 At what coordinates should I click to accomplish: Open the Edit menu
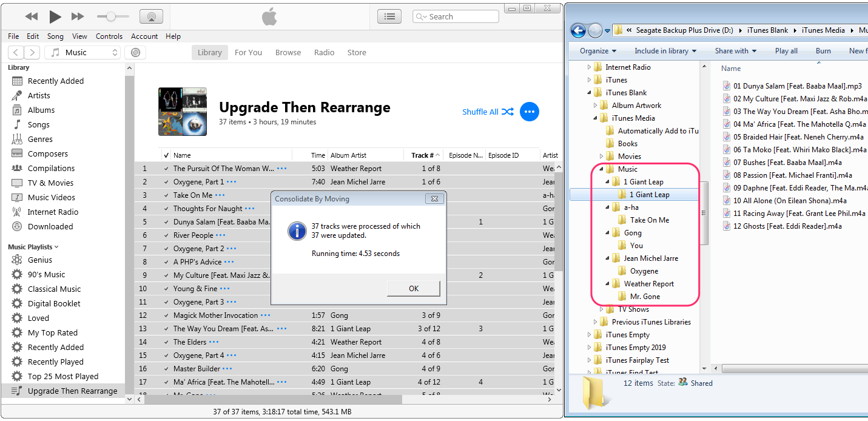click(x=33, y=36)
